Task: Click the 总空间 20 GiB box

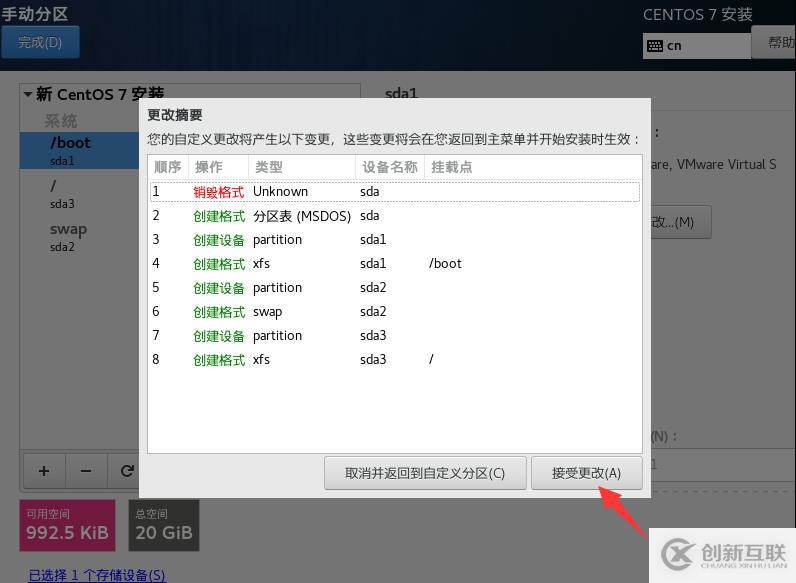Action: pyautogui.click(x=164, y=526)
